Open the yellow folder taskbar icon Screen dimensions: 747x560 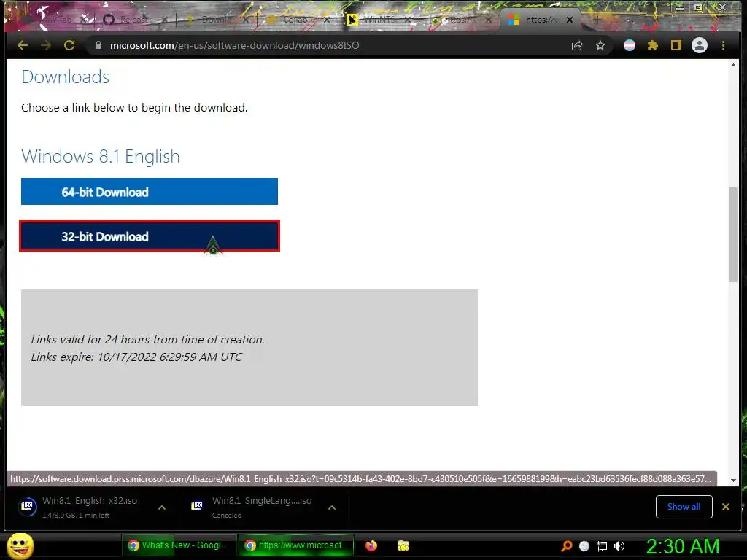pyautogui.click(x=403, y=545)
